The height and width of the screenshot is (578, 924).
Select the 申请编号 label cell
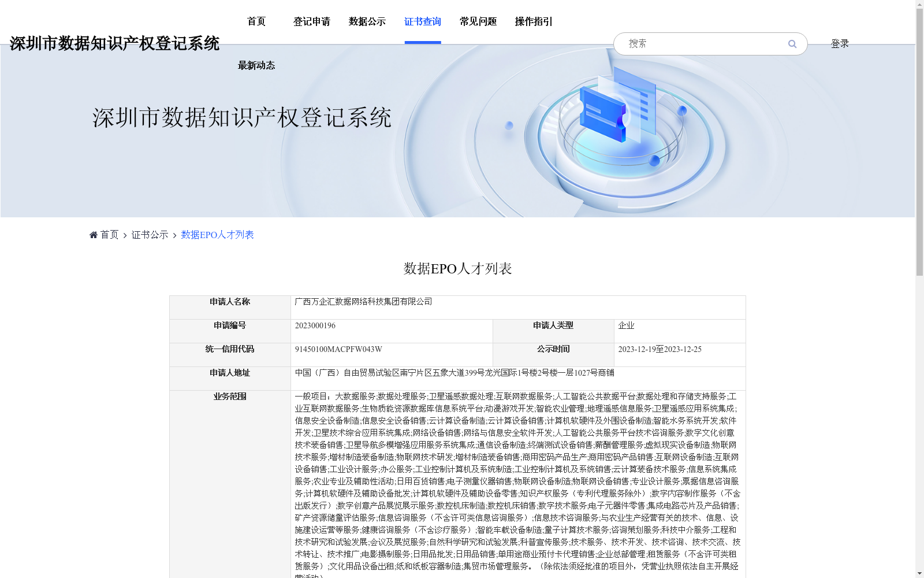(230, 331)
